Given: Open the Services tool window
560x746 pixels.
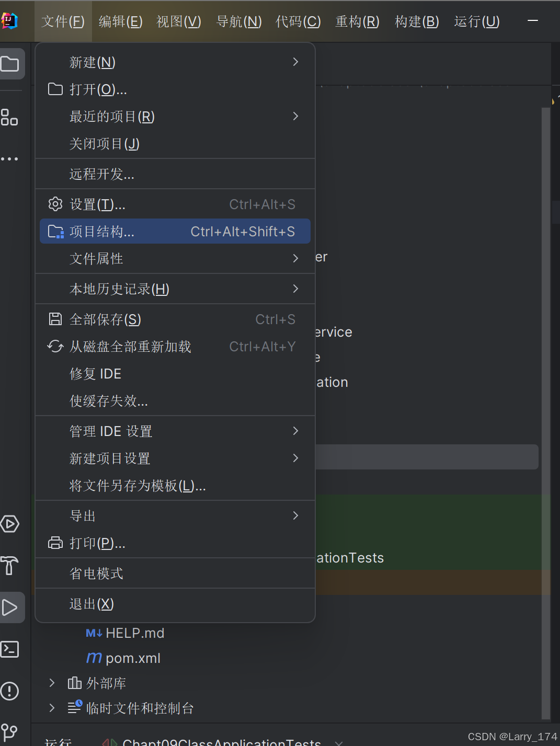Looking at the screenshot, I should [x=10, y=523].
